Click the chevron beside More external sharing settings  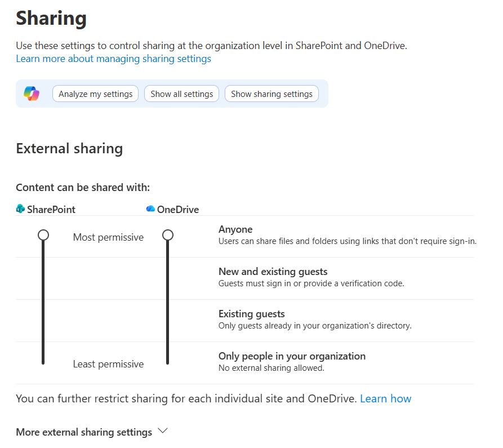[x=163, y=431]
